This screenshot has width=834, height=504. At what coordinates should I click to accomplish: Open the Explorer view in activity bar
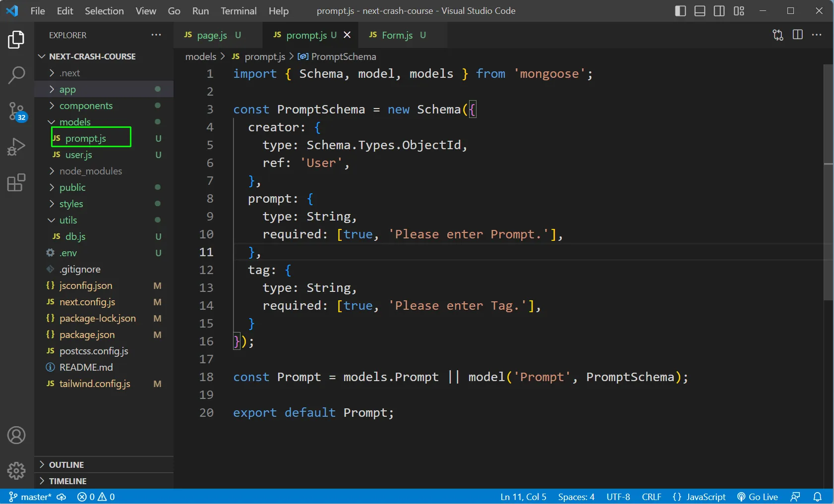click(16, 40)
